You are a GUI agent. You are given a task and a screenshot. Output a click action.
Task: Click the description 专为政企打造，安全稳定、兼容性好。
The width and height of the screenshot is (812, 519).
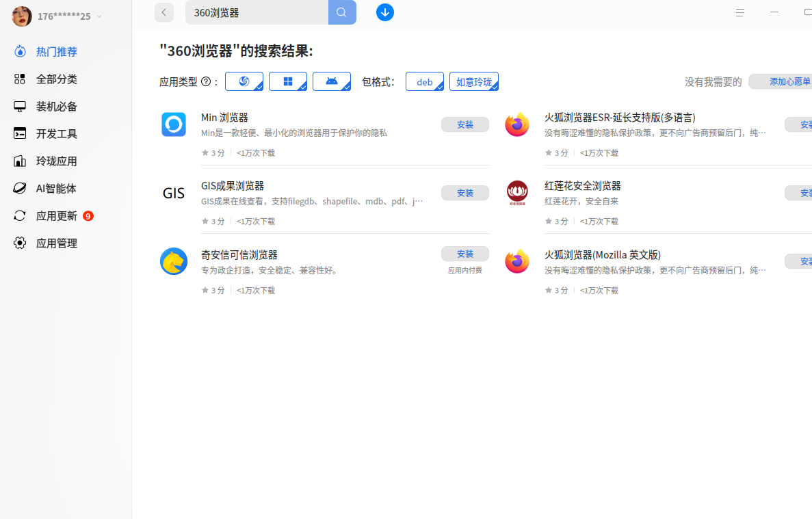tap(272, 270)
